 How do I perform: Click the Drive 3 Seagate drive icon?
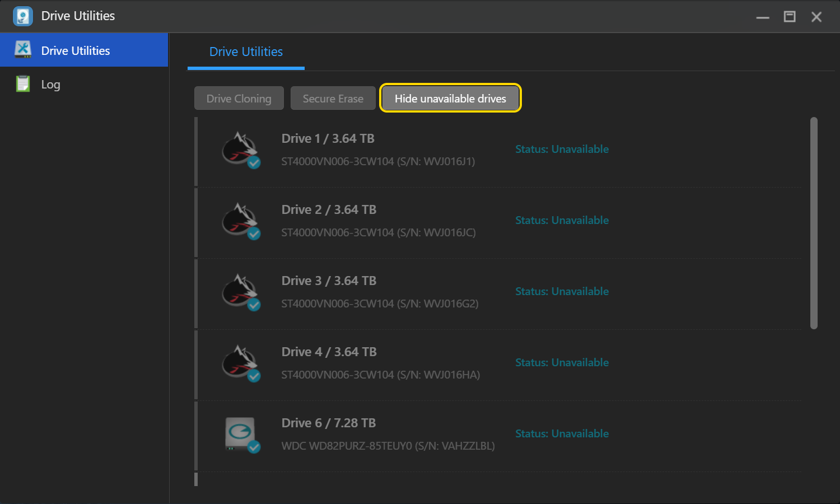(x=241, y=292)
